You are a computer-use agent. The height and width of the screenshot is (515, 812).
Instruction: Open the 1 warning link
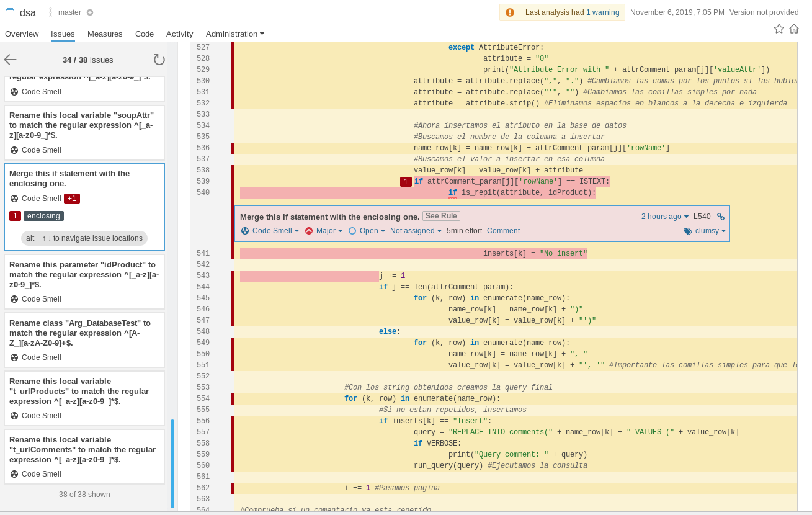[x=602, y=12]
